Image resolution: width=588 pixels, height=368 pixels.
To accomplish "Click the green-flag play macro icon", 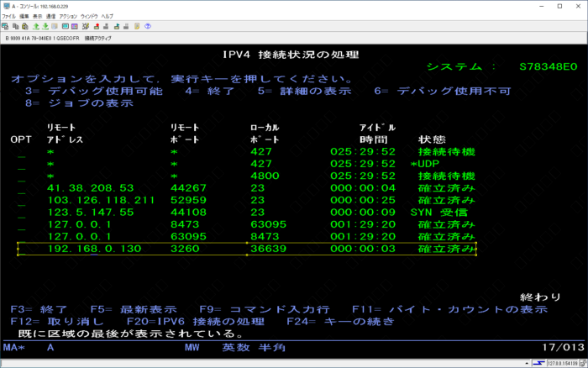I will click(x=117, y=26).
